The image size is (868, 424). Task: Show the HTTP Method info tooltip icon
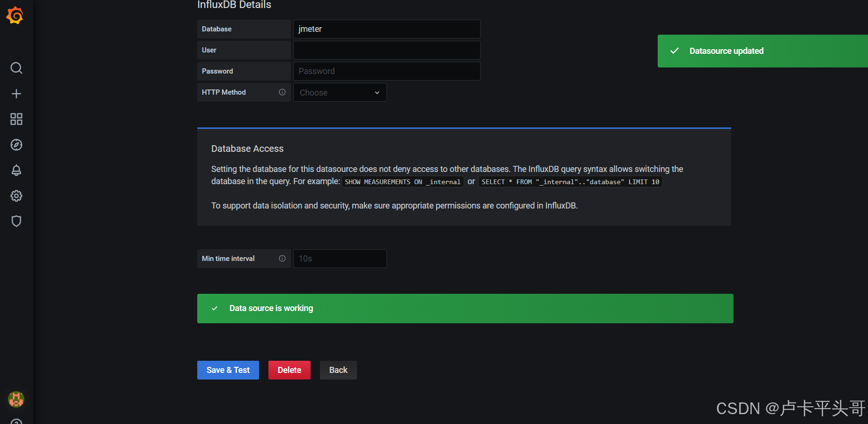pos(282,92)
